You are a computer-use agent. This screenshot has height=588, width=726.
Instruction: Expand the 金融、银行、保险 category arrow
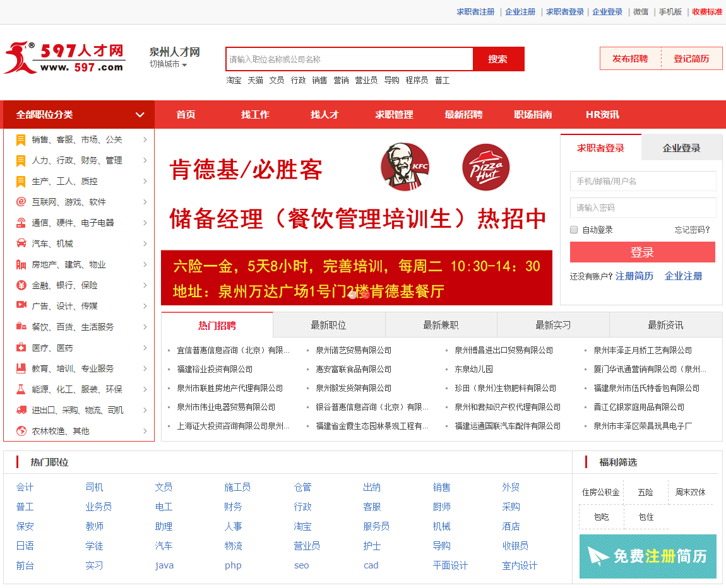pos(145,285)
